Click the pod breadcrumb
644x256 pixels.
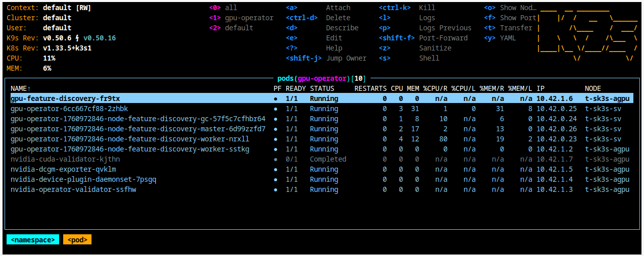tap(77, 240)
